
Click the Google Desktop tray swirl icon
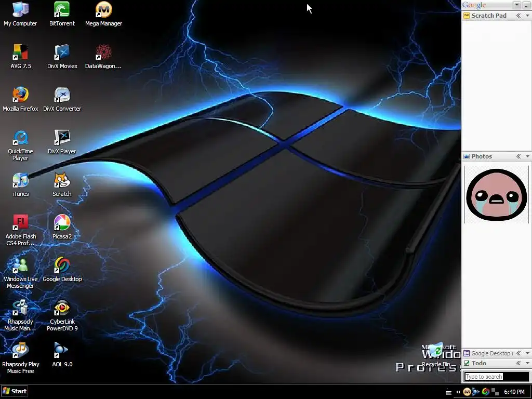486,392
